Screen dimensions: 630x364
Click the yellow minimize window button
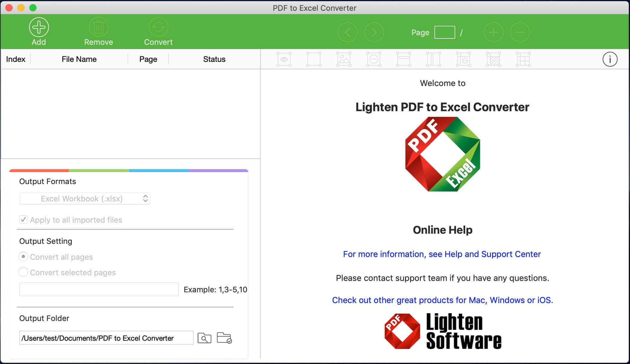(x=21, y=8)
